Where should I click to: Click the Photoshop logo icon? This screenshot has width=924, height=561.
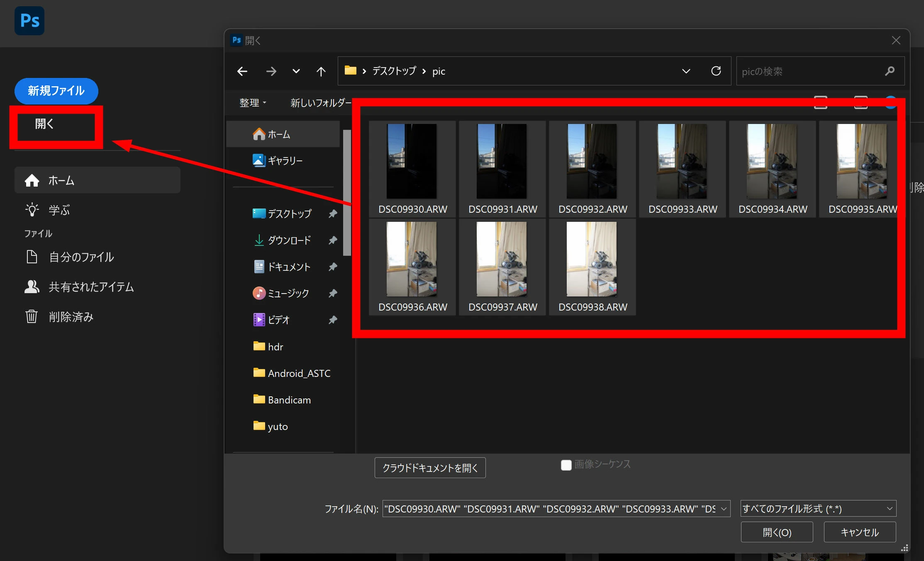coord(29,21)
